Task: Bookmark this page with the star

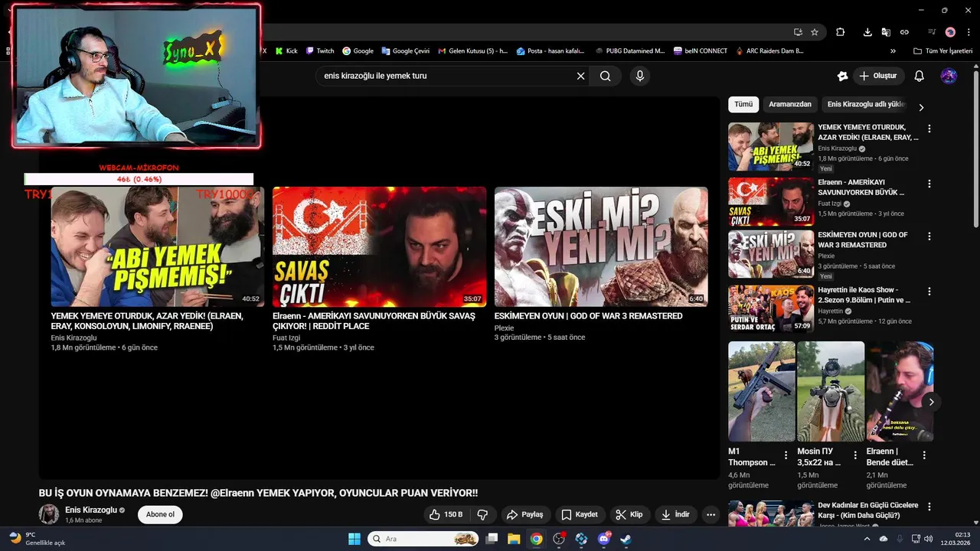Action: click(x=815, y=32)
